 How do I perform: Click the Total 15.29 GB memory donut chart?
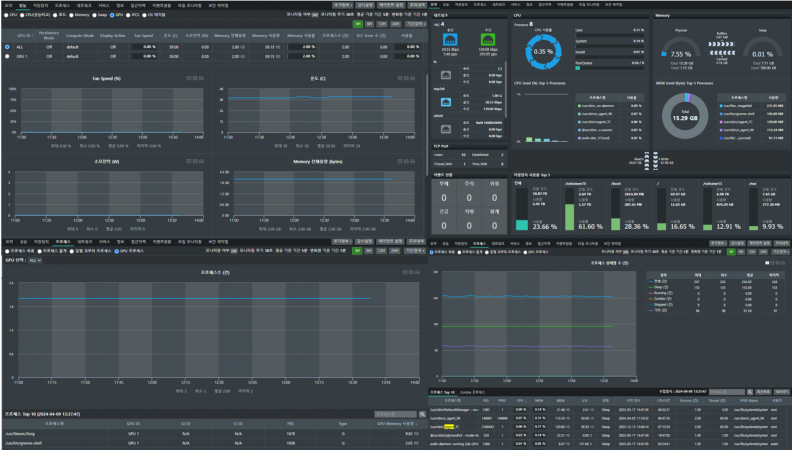click(x=686, y=119)
